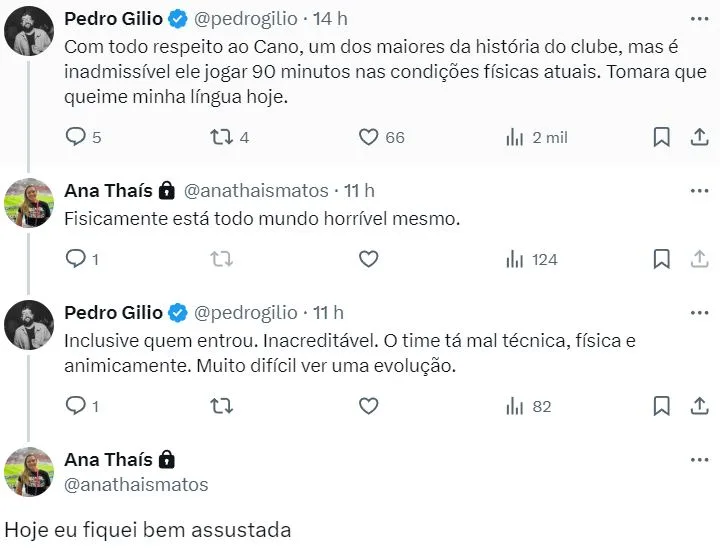Bookmark Ana Thaís's "Fisicamente" reply

(x=661, y=259)
